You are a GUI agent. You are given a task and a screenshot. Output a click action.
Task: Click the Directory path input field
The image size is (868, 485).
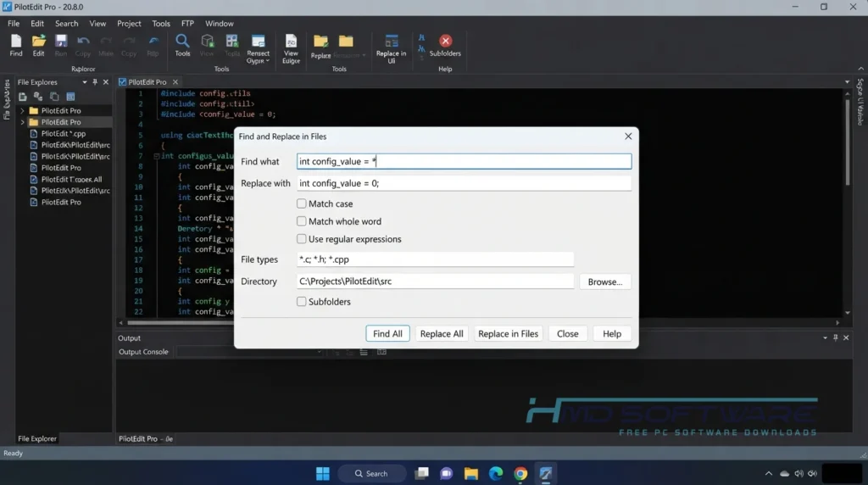tap(435, 282)
